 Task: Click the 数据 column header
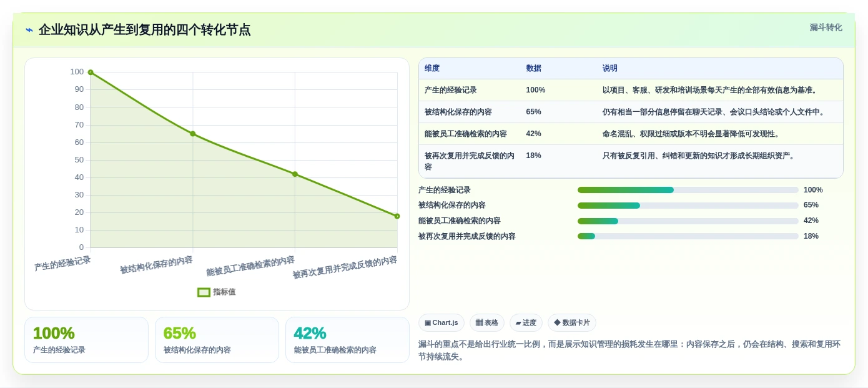coord(534,68)
